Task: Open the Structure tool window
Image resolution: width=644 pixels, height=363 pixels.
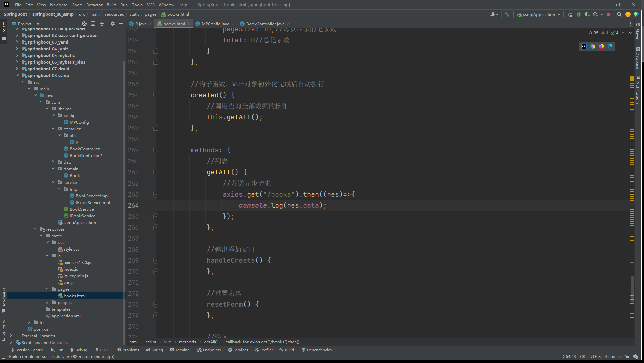Action: 4,330
